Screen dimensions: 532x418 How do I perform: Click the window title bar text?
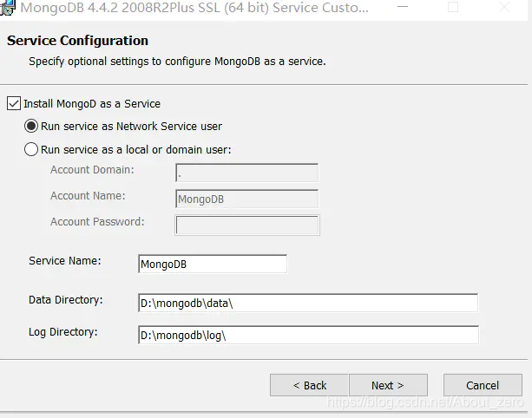pos(194,8)
